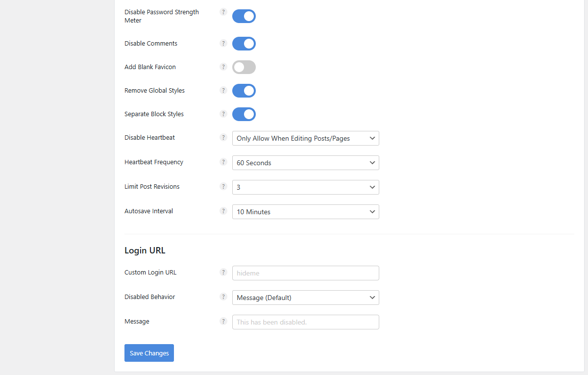
Task: Turn off Separate Block Styles switch
Action: (244, 114)
